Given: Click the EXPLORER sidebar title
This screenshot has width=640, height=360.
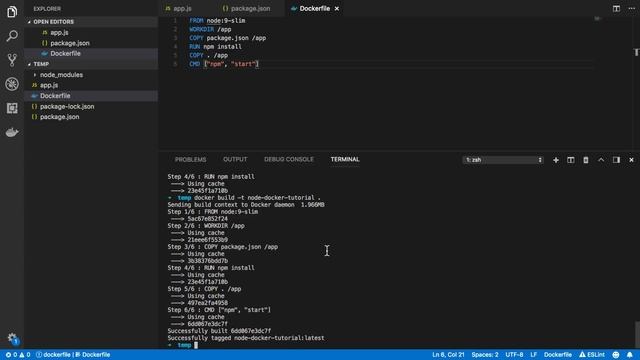Looking at the screenshot, I should [47, 9].
